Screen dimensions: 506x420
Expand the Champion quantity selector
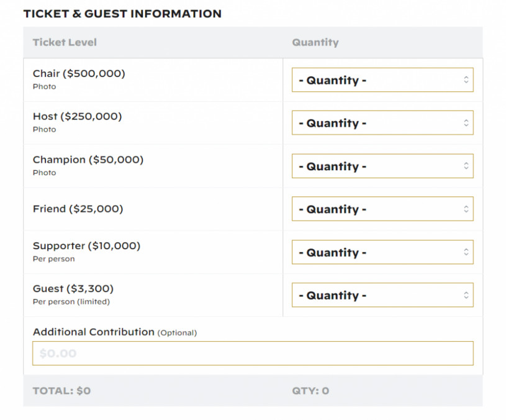point(382,167)
